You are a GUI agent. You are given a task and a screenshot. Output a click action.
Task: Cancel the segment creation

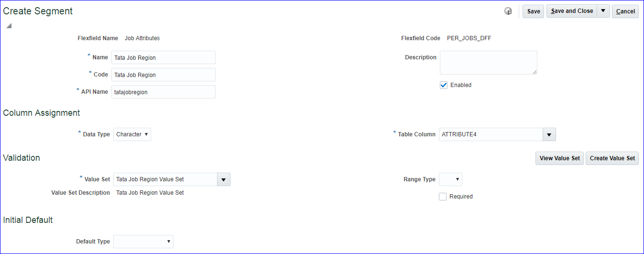(625, 11)
